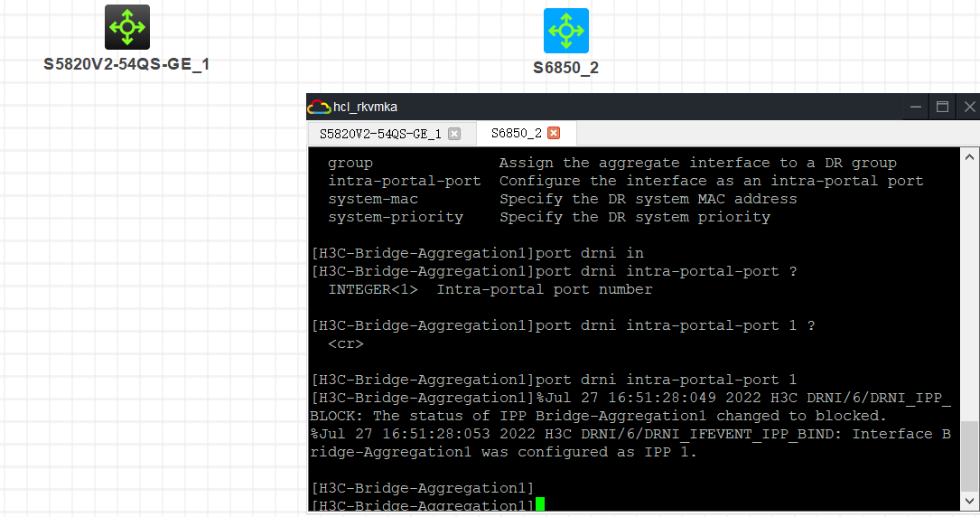Click 'Specify the DR system MAC address' text

[649, 199]
